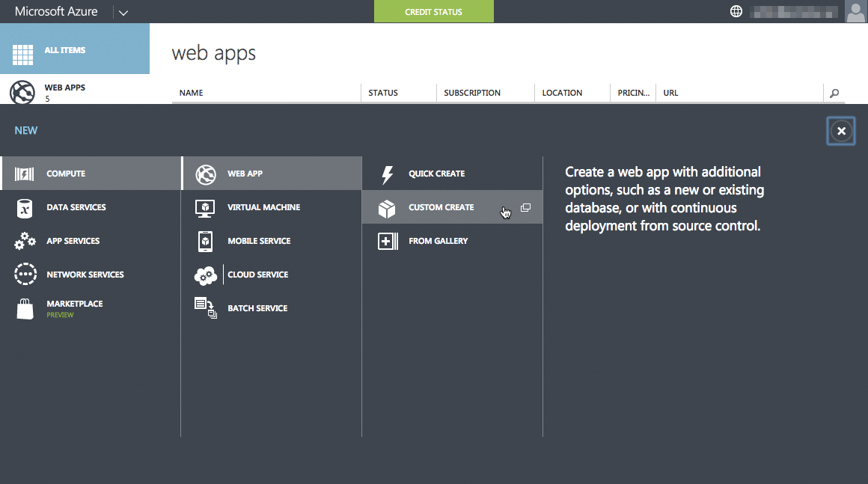Click the Data Services database icon
Screen dimensions: 868x484
tap(25, 208)
